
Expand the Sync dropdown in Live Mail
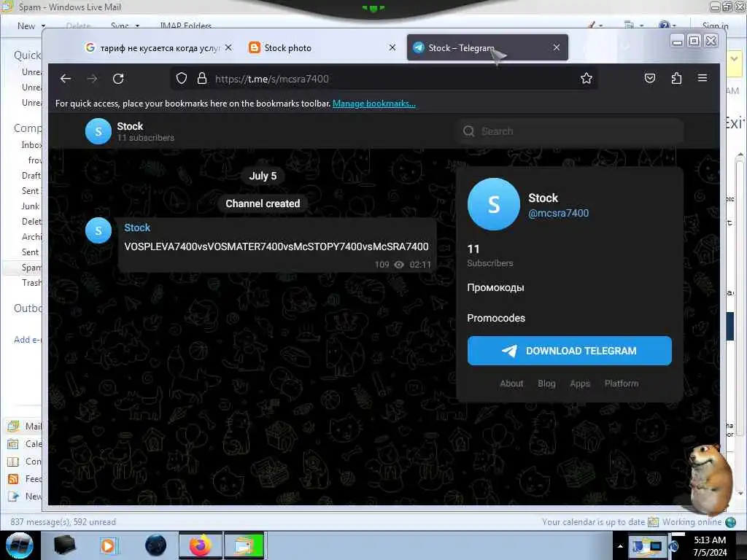click(137, 26)
